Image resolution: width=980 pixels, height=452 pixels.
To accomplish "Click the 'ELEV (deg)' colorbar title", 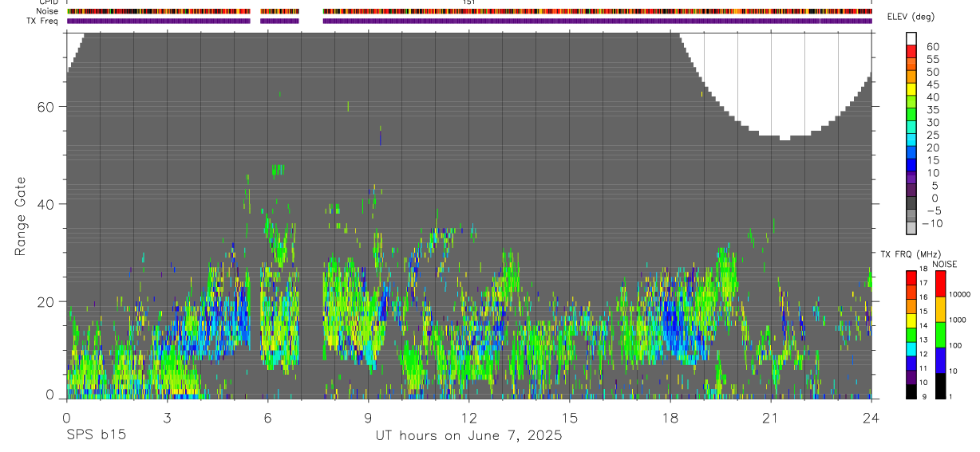I will (911, 18).
